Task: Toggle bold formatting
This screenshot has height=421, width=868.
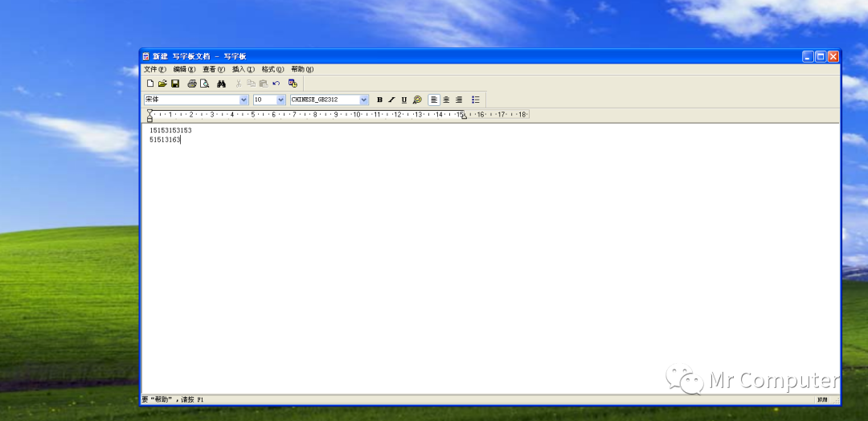Action: pyautogui.click(x=379, y=100)
